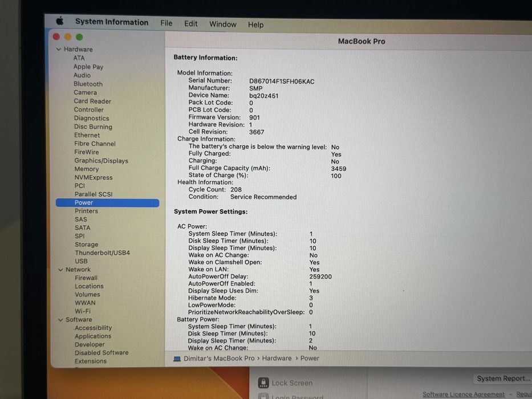Image resolution: width=532 pixels, height=399 pixels.
Task: Select Apple Pay in the sidebar
Action: pyautogui.click(x=88, y=67)
